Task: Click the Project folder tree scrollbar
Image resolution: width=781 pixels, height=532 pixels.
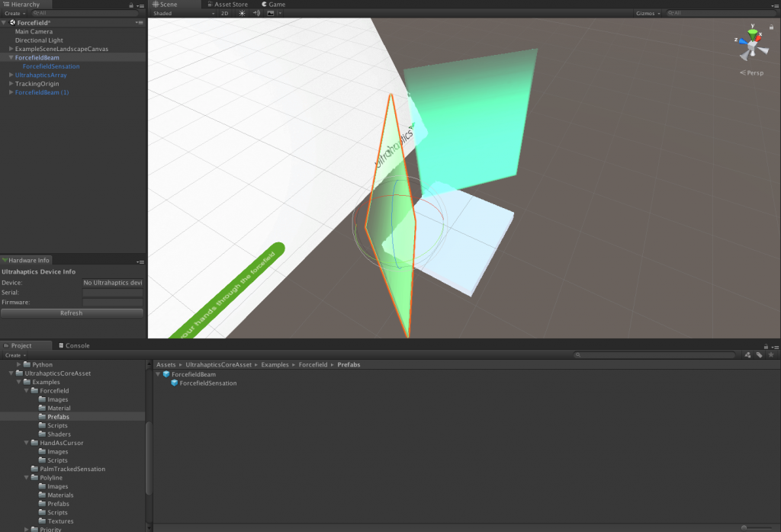Action: tap(149, 458)
